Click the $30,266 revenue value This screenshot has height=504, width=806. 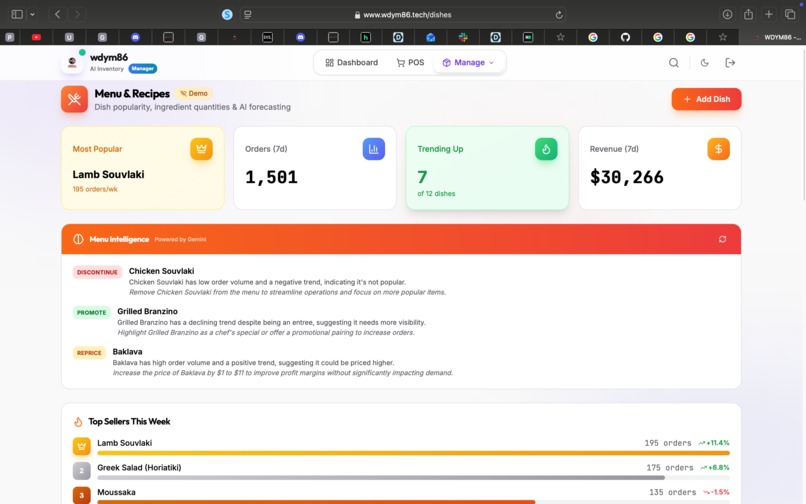[x=627, y=177]
